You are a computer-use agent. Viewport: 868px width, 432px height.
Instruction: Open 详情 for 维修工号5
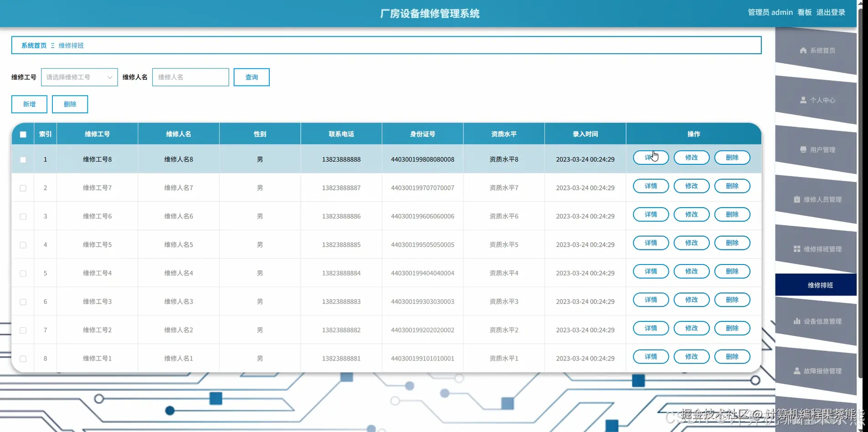point(651,243)
